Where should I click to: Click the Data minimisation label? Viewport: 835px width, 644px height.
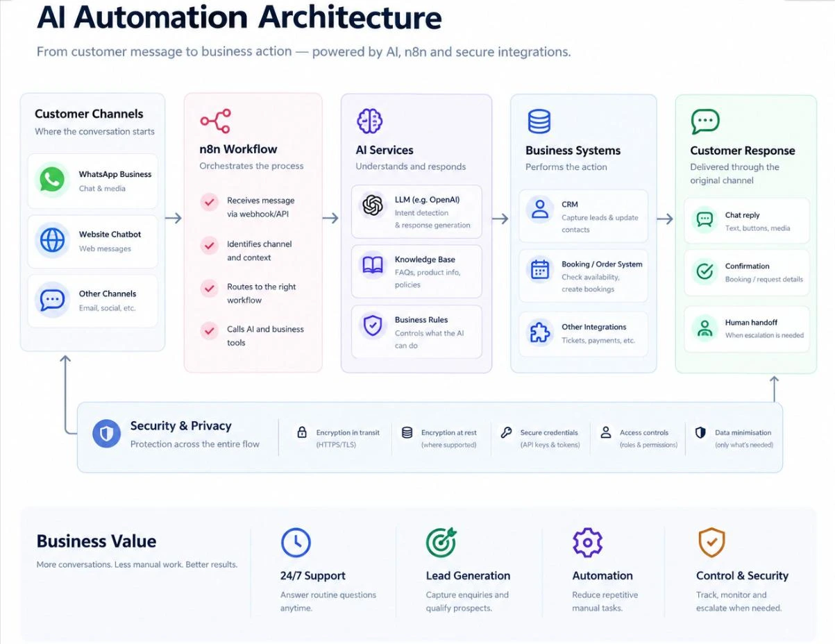[x=743, y=432]
